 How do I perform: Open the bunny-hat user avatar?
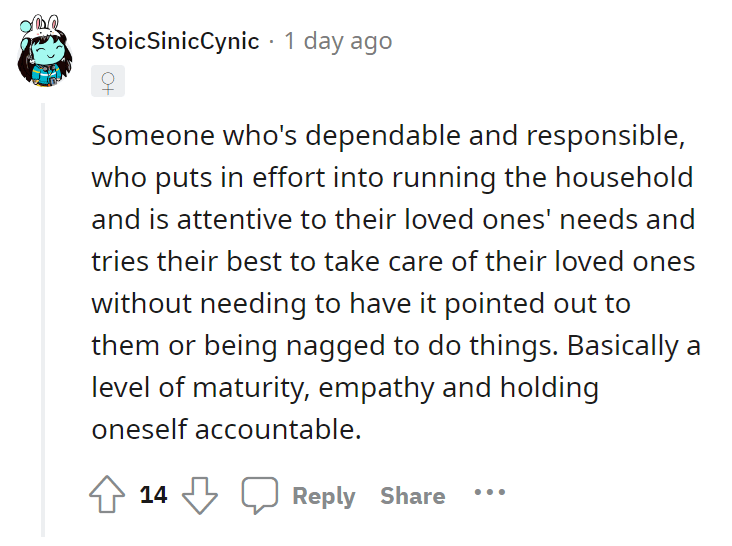click(x=44, y=50)
